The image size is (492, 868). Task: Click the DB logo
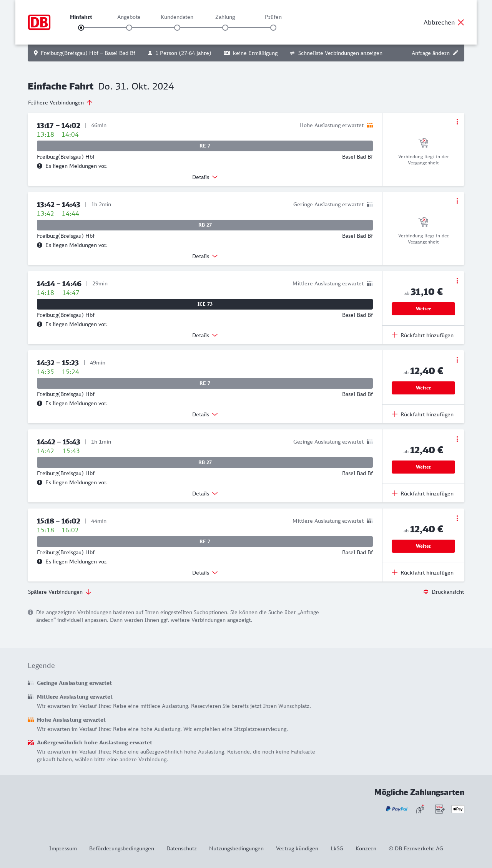click(39, 22)
